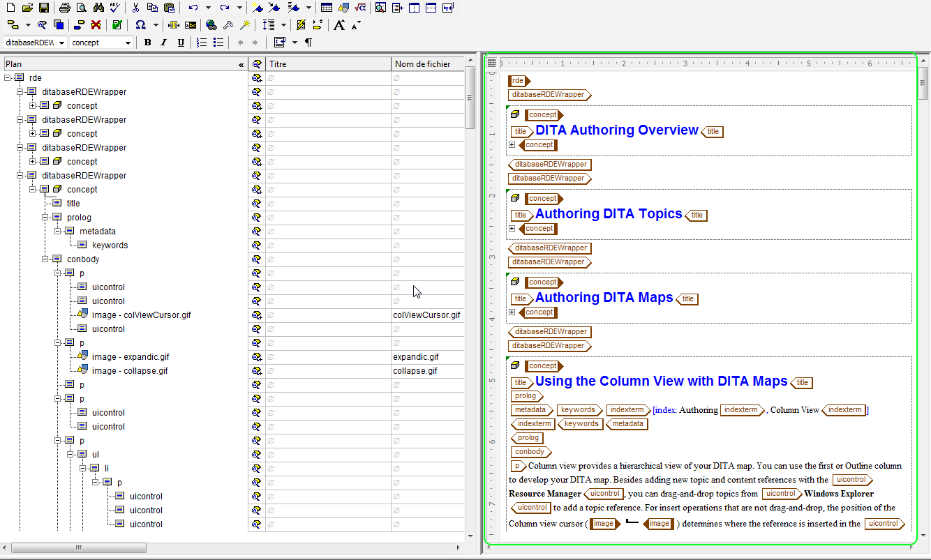Click the Nom de fichier column header
931x560 pixels.
pos(427,64)
